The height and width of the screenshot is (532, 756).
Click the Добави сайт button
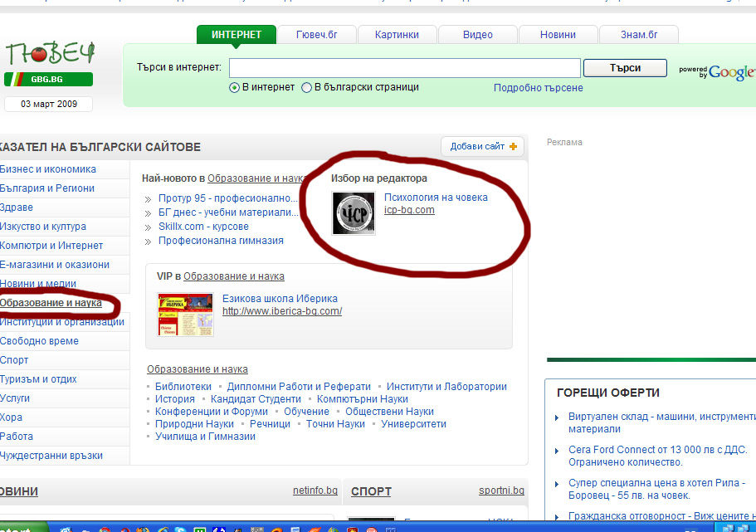click(x=483, y=146)
